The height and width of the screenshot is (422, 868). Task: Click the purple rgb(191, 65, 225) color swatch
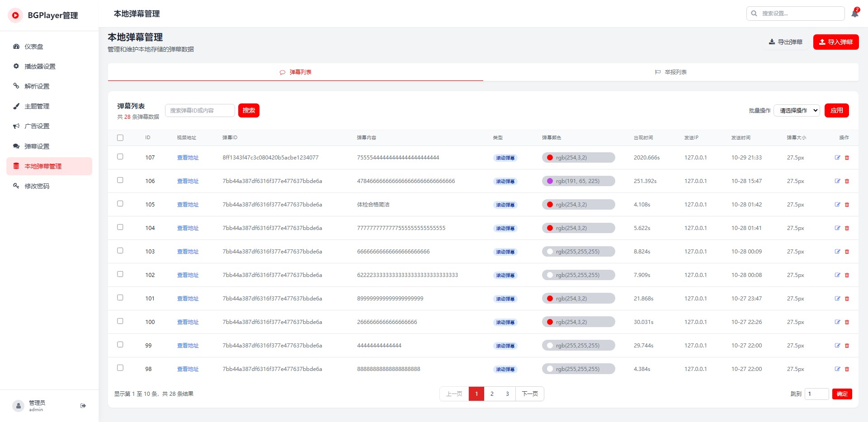pos(550,181)
